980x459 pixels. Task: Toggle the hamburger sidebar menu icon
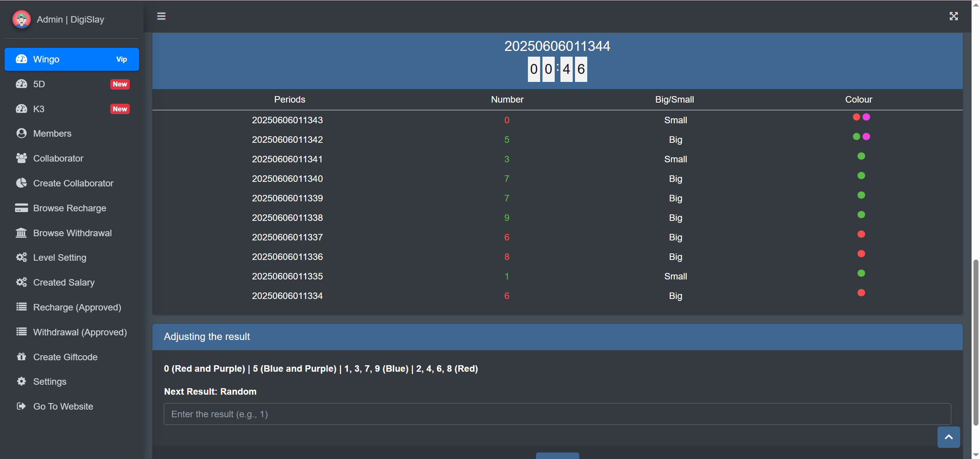pyautogui.click(x=161, y=16)
